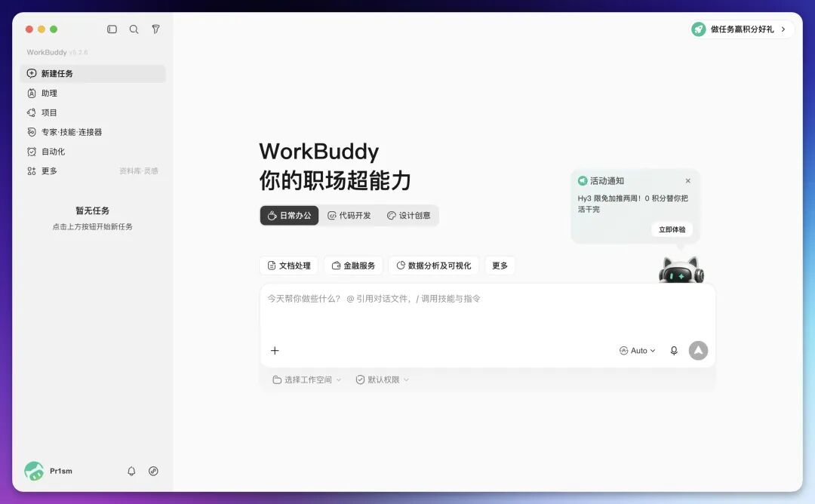
Task: Click the WorkBuddy version label
Action: tap(57, 53)
